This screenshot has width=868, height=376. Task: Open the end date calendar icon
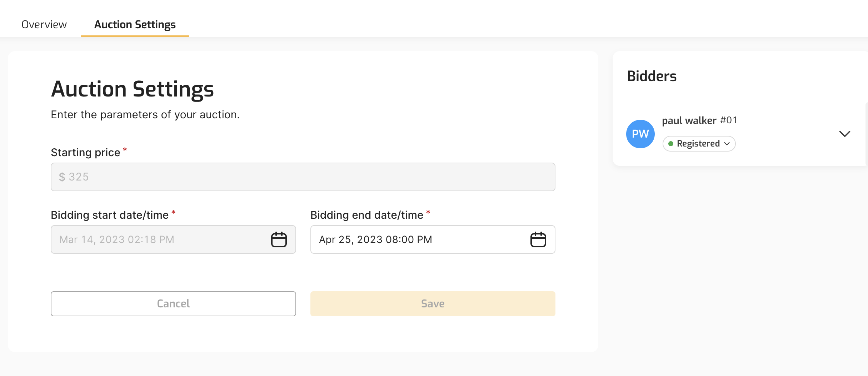(538, 239)
